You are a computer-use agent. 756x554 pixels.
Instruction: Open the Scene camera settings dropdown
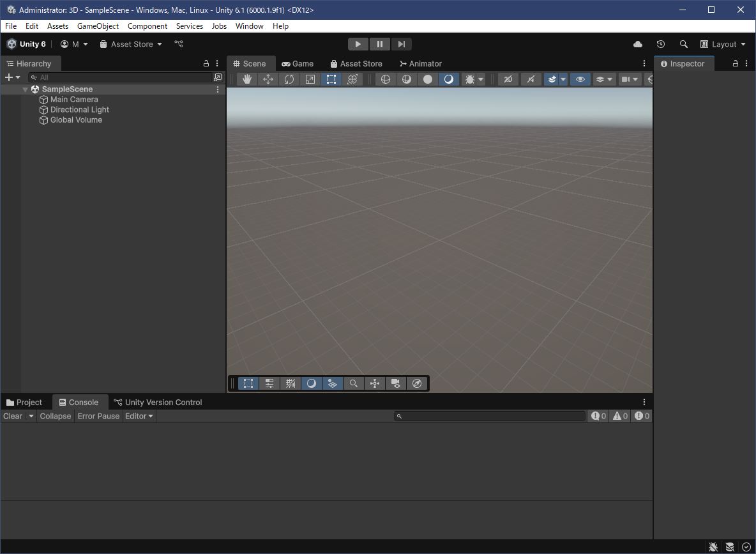(630, 79)
